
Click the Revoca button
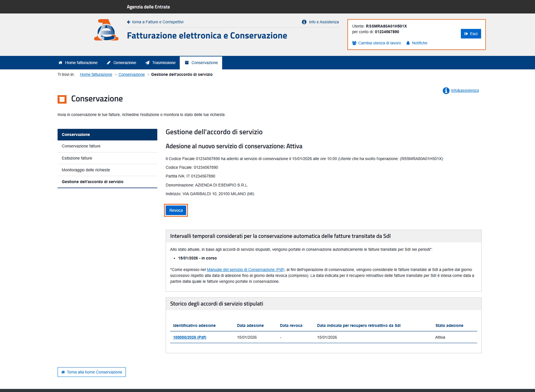click(176, 211)
